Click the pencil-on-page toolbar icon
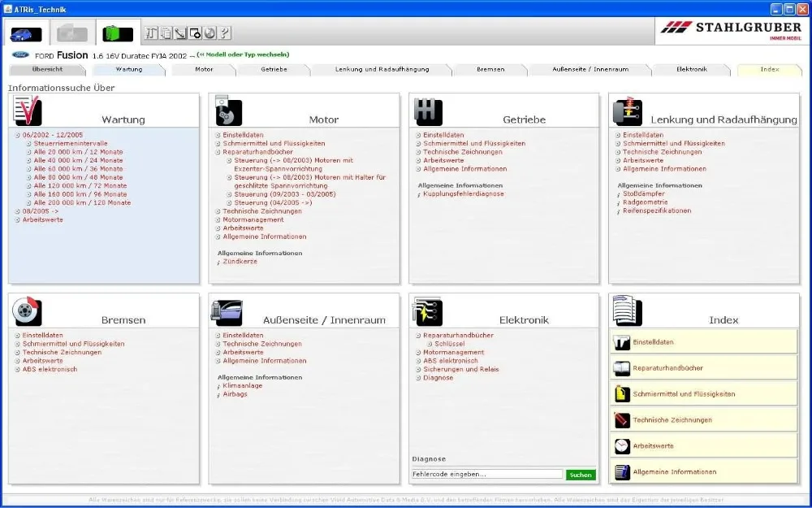812x508 pixels. [180, 33]
